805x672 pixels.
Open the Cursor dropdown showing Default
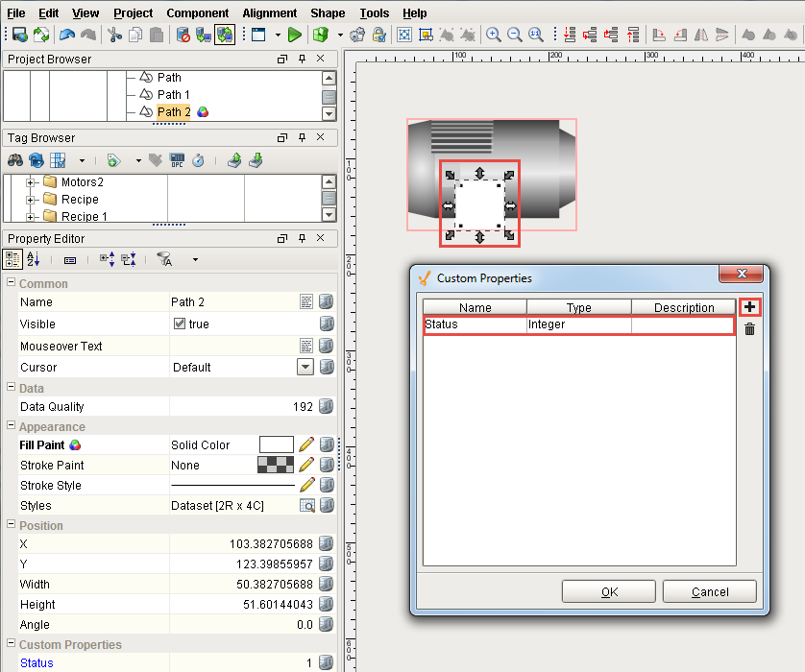(x=305, y=367)
